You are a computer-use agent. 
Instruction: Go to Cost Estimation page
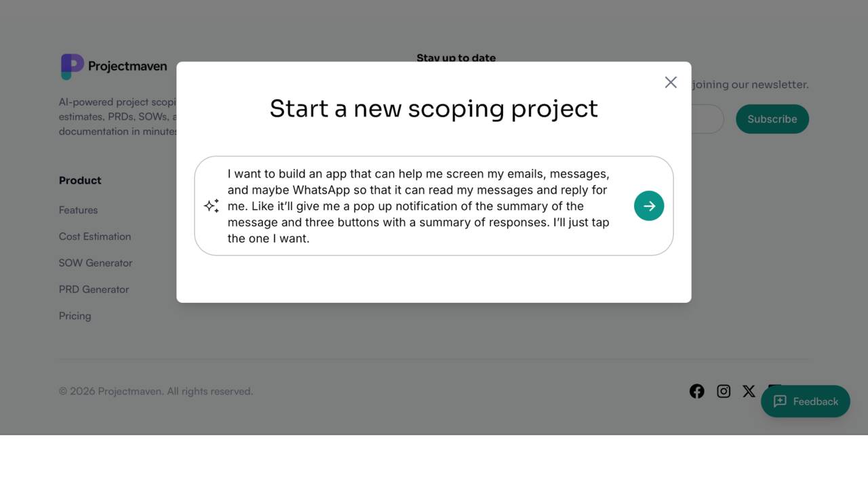95,237
